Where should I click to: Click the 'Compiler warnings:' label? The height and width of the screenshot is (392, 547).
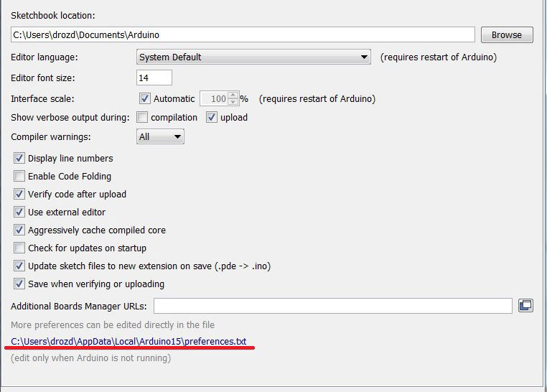(50, 136)
